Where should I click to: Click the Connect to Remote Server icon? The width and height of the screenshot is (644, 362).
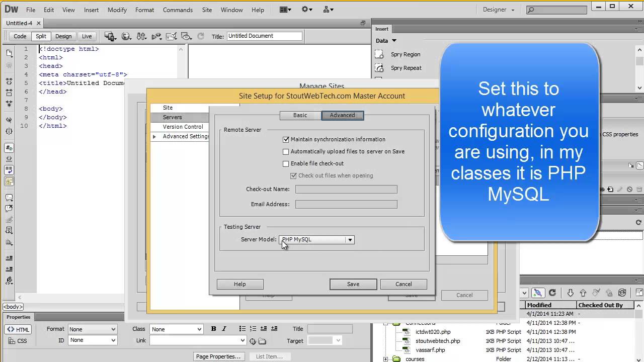pyautogui.click(x=538, y=293)
